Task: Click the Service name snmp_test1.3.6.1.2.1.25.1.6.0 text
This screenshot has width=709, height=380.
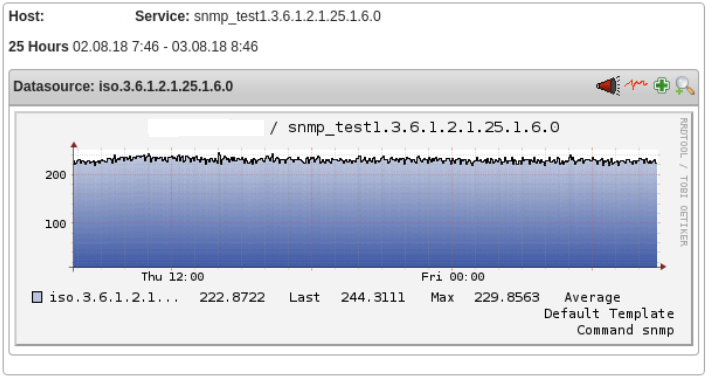Action: click(287, 17)
